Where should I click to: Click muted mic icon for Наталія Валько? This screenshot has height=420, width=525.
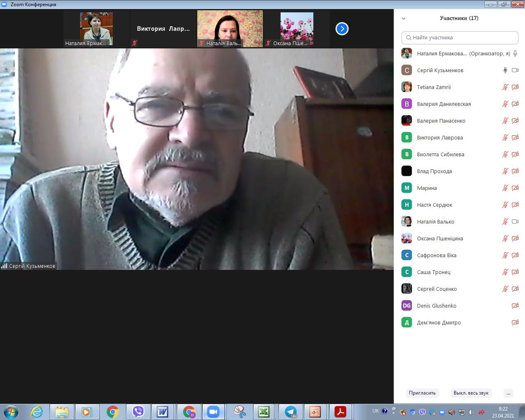(x=505, y=221)
